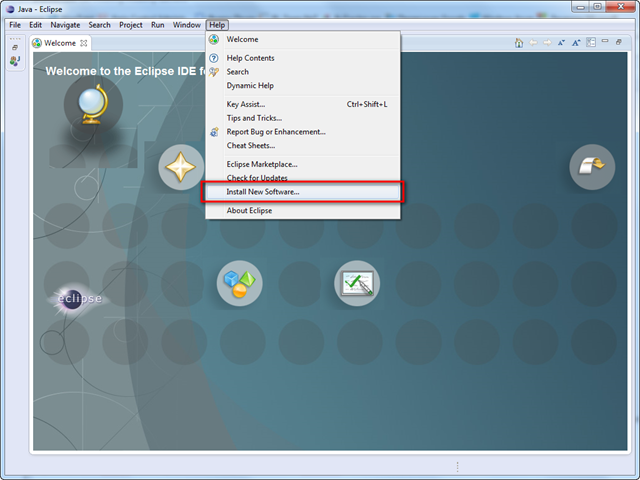Close the Welcome tab with X
640x480 pixels.
pos(84,43)
